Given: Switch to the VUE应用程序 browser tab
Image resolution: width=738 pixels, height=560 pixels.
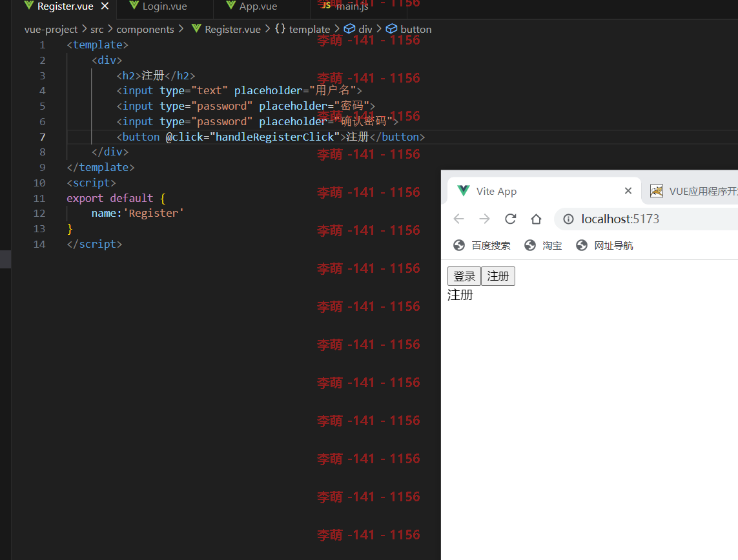Looking at the screenshot, I should [x=693, y=192].
